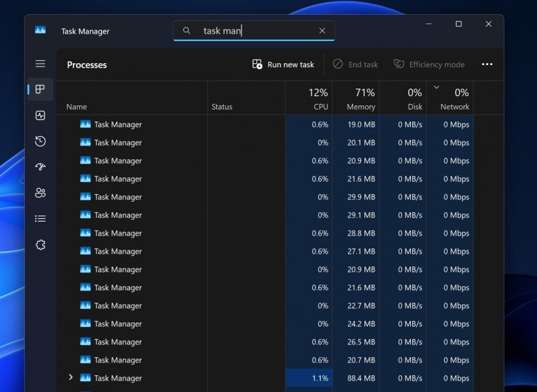Sort by the Disk column header

(x=403, y=99)
